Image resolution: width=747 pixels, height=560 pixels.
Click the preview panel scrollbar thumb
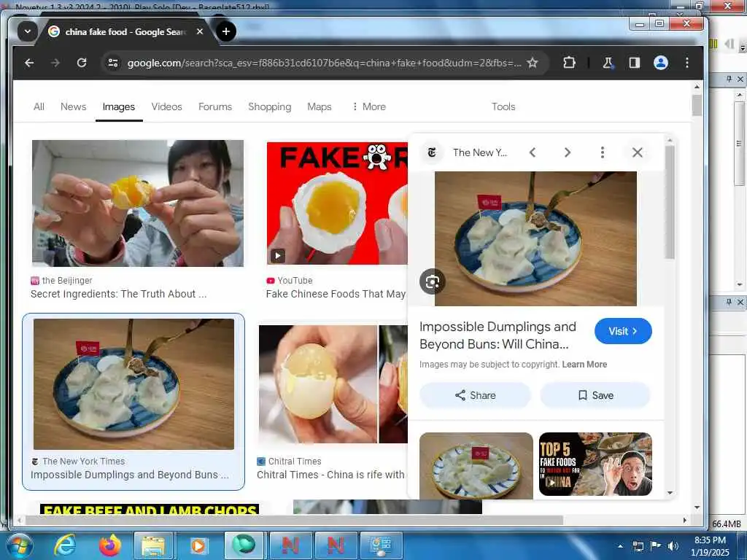click(x=670, y=203)
